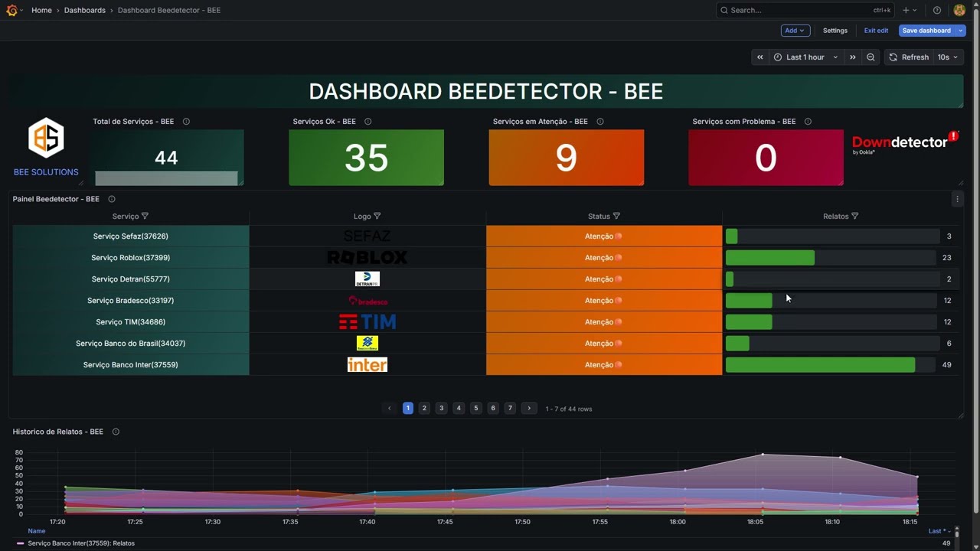The width and height of the screenshot is (980, 551).
Task: Click Atenção status for Serviço TIM
Action: point(604,322)
